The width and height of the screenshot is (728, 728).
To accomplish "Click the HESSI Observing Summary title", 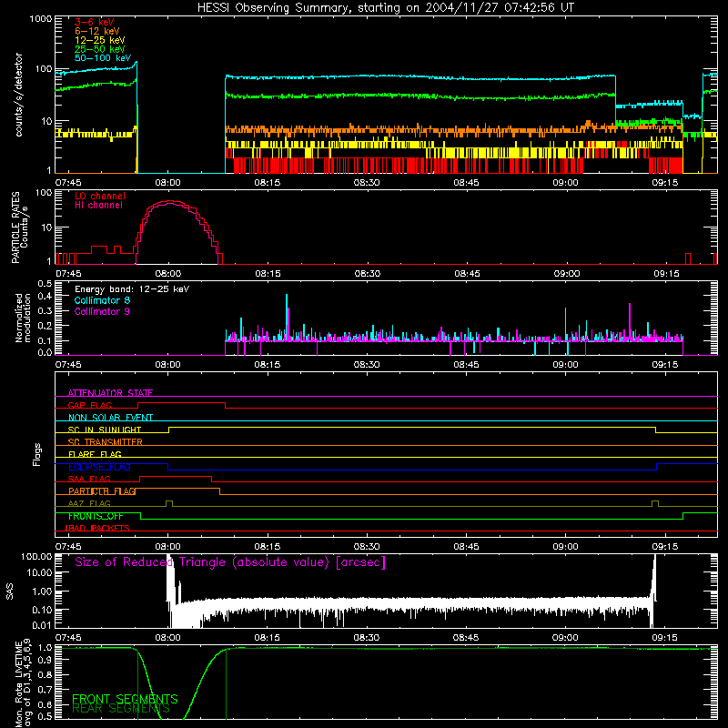I will coord(386,7).
